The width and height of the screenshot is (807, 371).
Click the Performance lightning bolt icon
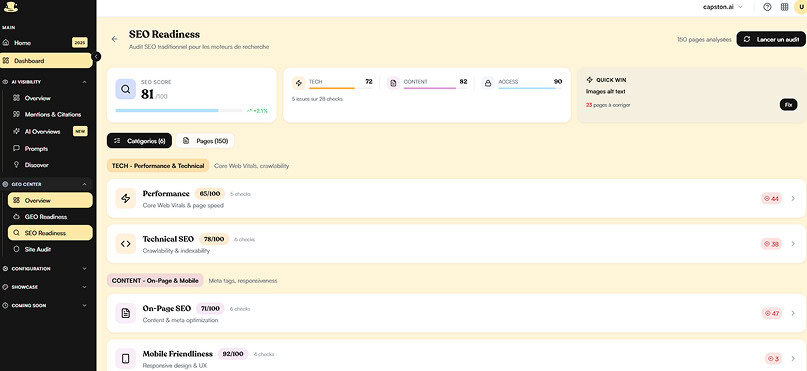126,199
